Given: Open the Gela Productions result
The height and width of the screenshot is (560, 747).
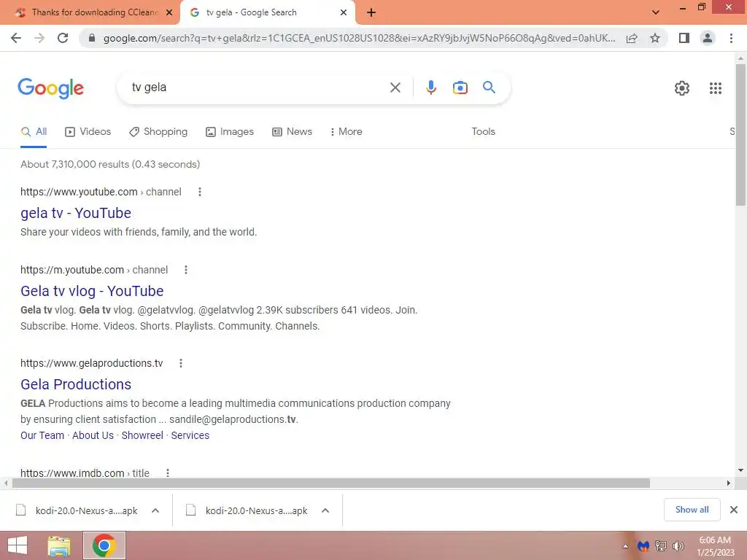Looking at the screenshot, I should tap(76, 384).
